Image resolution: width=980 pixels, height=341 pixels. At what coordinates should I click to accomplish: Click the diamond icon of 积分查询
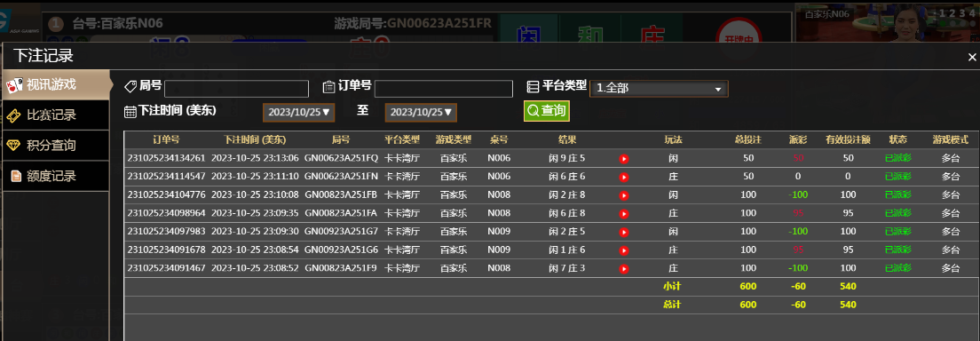13,146
